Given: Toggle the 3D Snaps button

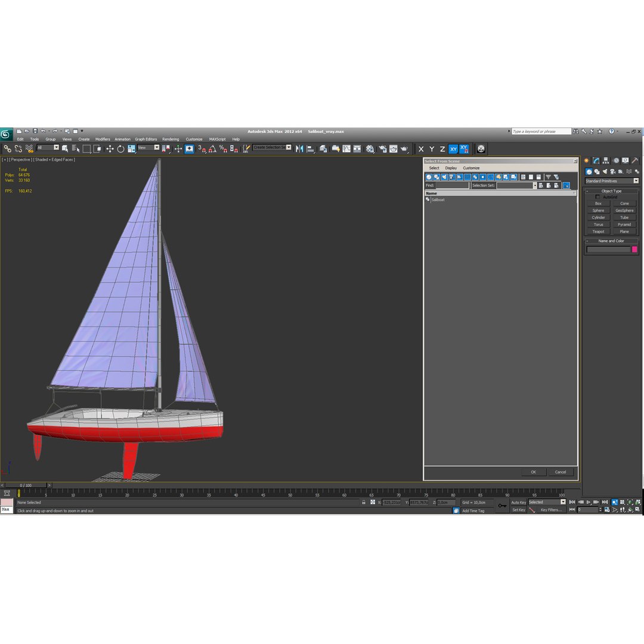Looking at the screenshot, I should (x=202, y=148).
